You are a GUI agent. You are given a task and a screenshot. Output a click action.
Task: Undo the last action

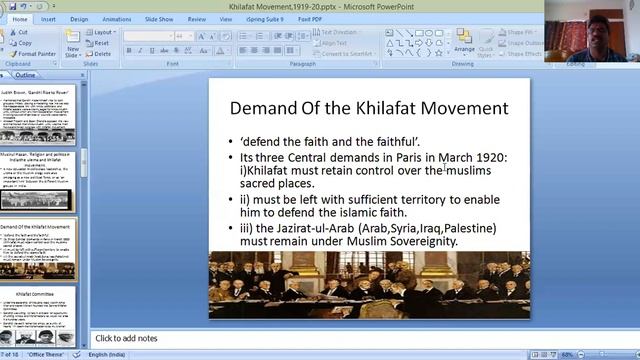[23, 6]
